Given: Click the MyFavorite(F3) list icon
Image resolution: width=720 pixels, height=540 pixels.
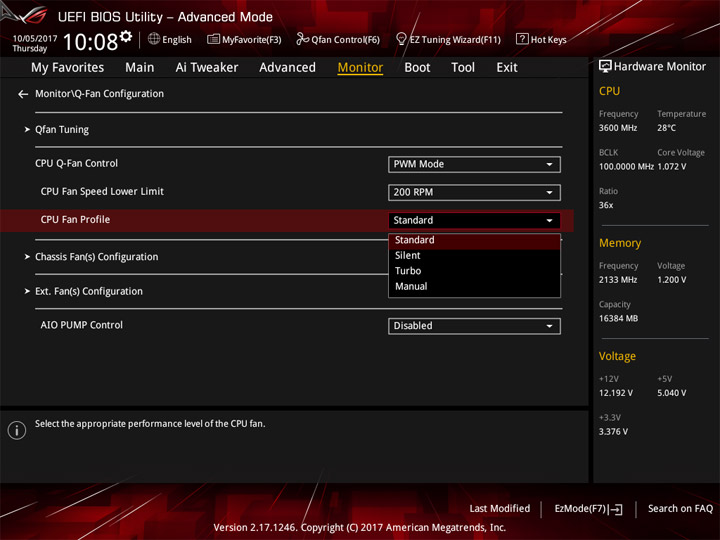Looking at the screenshot, I should coord(213,39).
